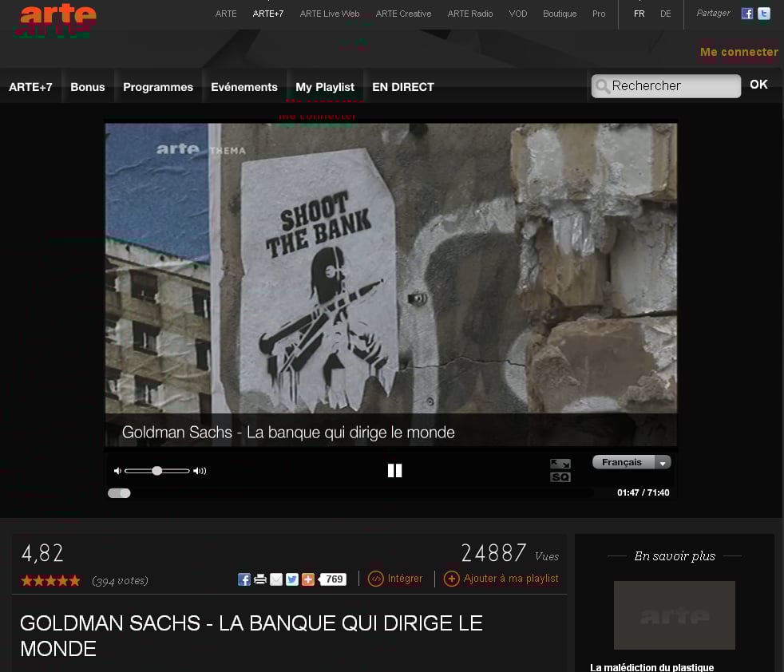Open the Programmes menu
Screen dimensions: 784x672
pos(158,87)
